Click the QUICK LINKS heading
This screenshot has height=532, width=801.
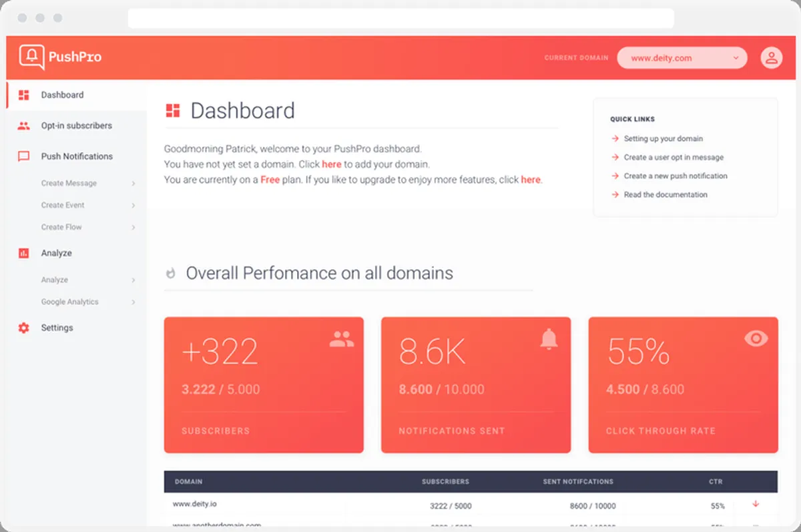click(632, 119)
